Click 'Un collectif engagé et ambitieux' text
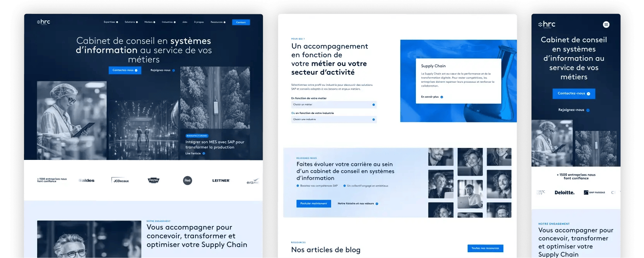 click(x=367, y=186)
